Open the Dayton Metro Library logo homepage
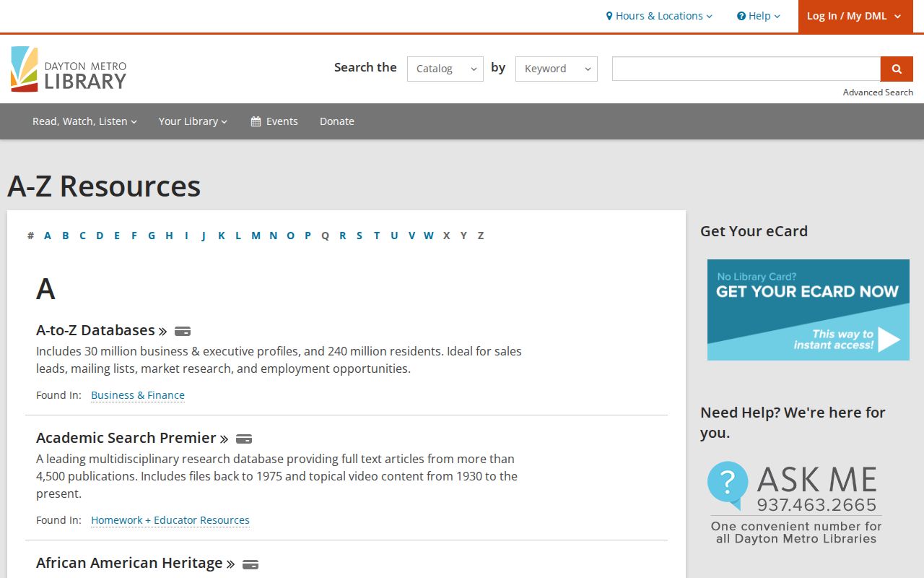The width and height of the screenshot is (924, 578). click(x=69, y=69)
